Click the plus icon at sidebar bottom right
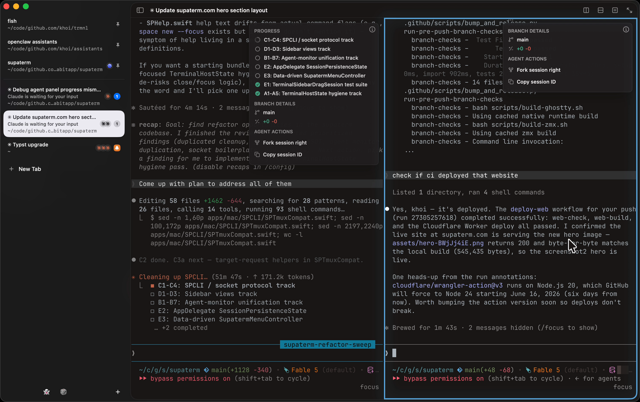 coord(118,392)
